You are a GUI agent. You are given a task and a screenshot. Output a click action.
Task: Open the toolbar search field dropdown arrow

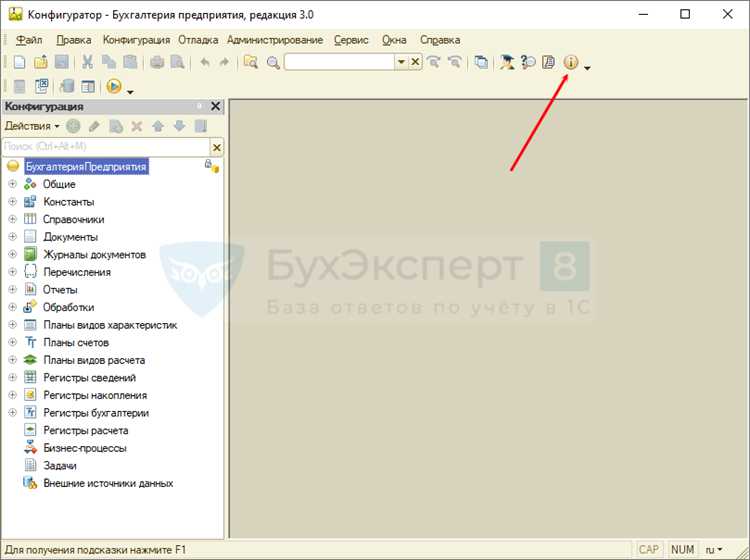pyautogui.click(x=401, y=62)
